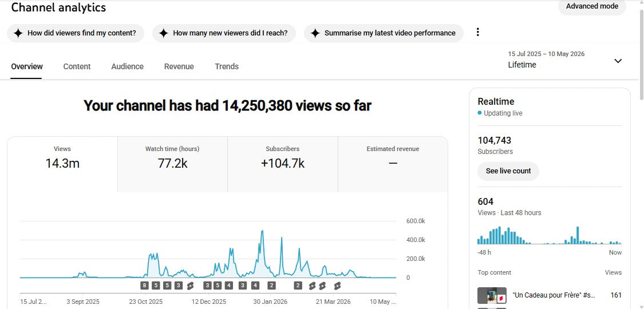Open the three-dot more suggestions menu
644x309 pixels.
[x=477, y=33]
